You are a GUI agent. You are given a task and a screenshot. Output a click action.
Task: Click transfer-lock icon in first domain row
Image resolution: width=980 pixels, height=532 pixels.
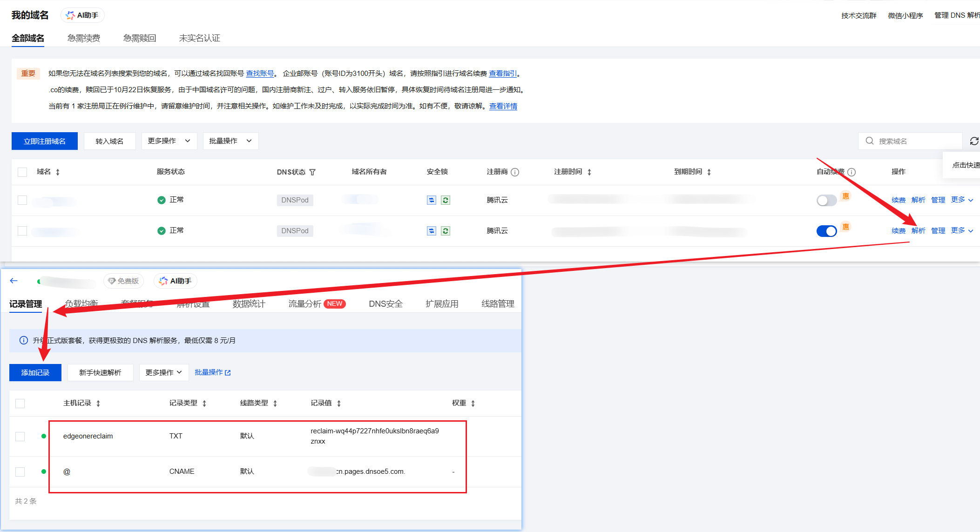point(432,200)
